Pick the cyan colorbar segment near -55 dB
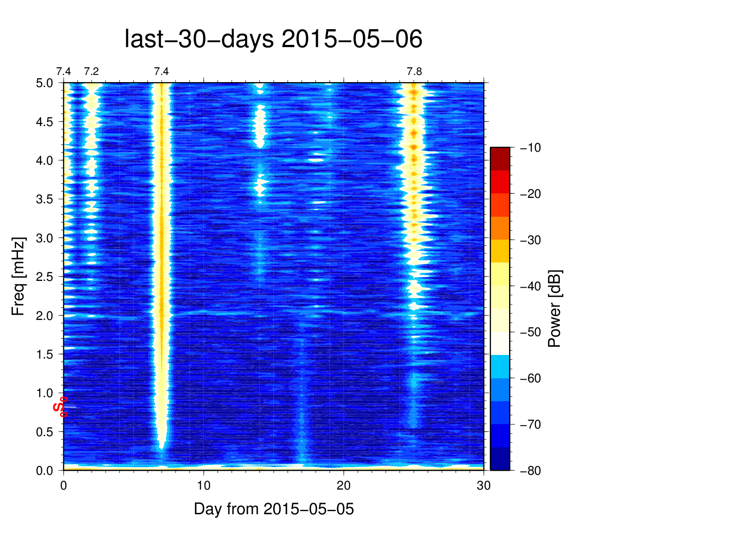This screenshot has width=756, height=534. coord(500,366)
